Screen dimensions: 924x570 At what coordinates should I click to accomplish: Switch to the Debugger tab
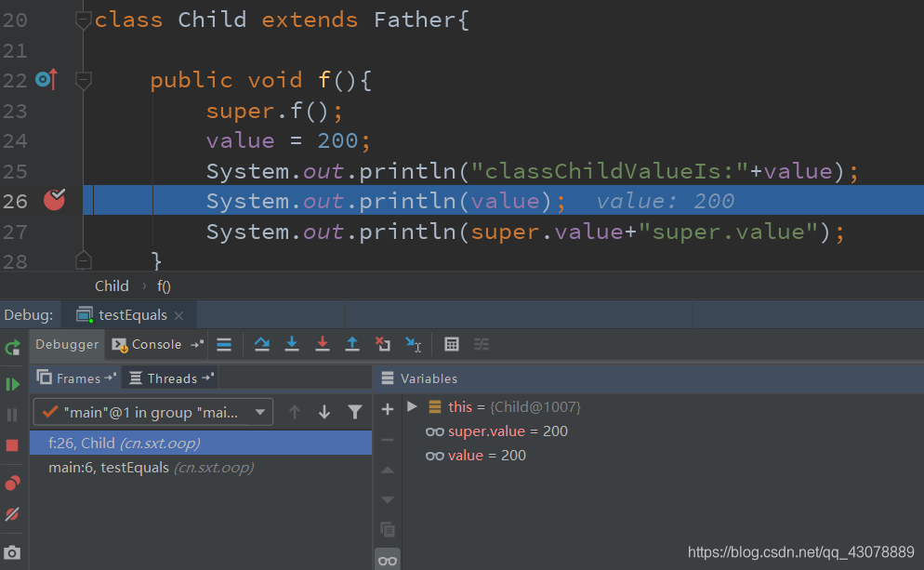pyautogui.click(x=67, y=344)
